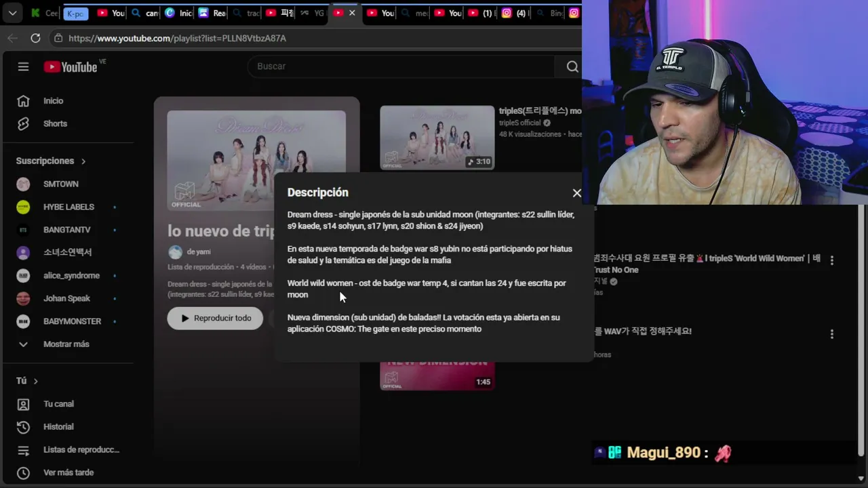Open the YouTube guide hamburger menu
This screenshot has width=868, height=488.
(23, 66)
